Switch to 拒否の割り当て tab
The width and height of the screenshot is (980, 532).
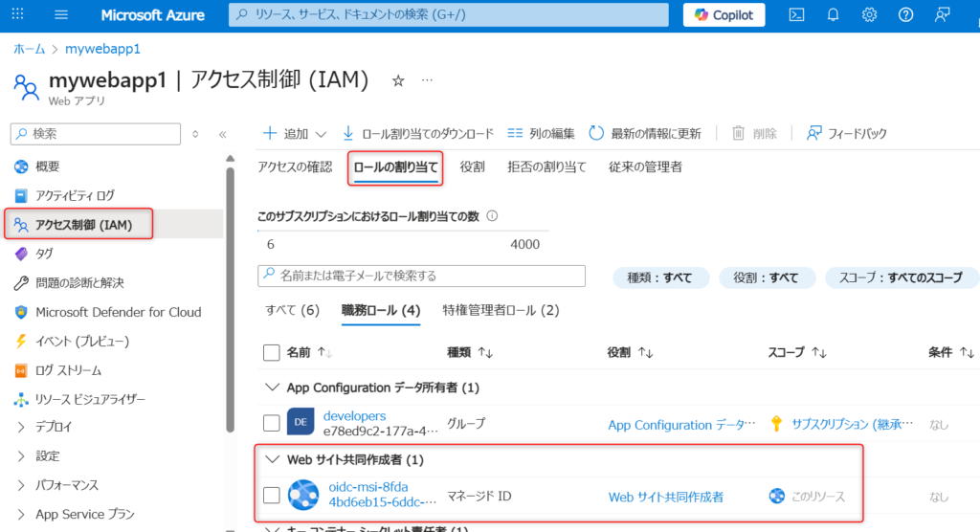tap(546, 166)
